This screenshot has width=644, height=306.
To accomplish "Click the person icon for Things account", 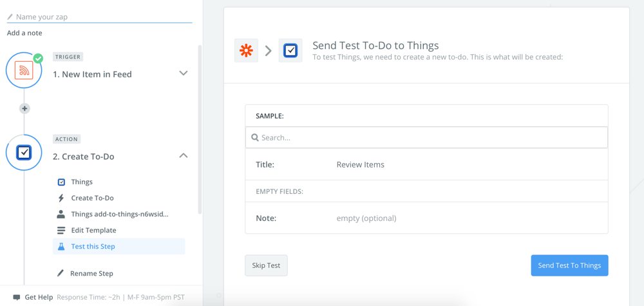I will pos(61,214).
